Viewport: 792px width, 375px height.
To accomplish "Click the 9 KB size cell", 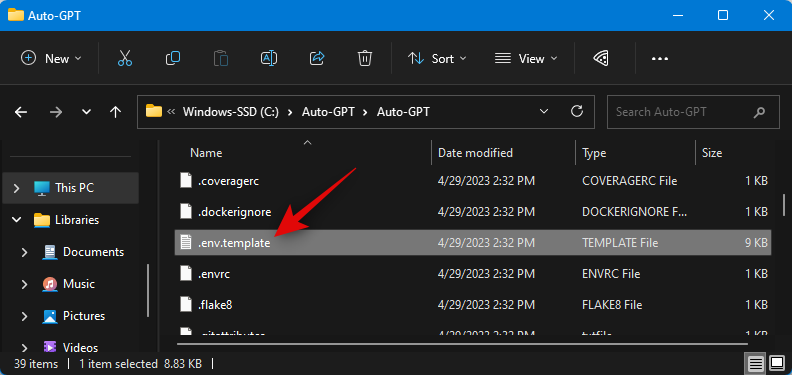I will 757,243.
